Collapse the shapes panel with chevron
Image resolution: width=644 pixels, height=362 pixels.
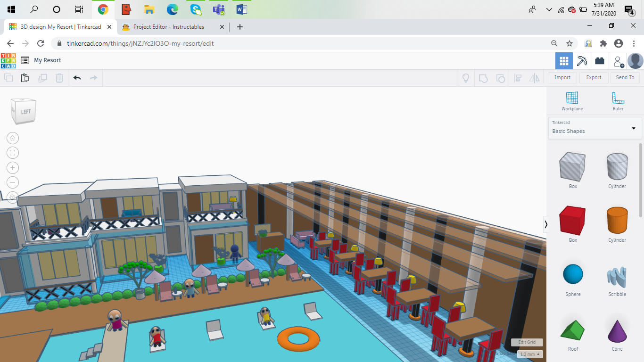coord(546,224)
